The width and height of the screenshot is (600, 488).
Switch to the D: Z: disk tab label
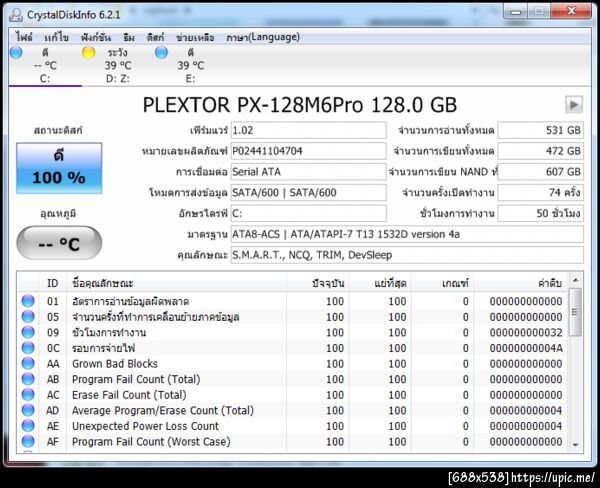[117, 78]
